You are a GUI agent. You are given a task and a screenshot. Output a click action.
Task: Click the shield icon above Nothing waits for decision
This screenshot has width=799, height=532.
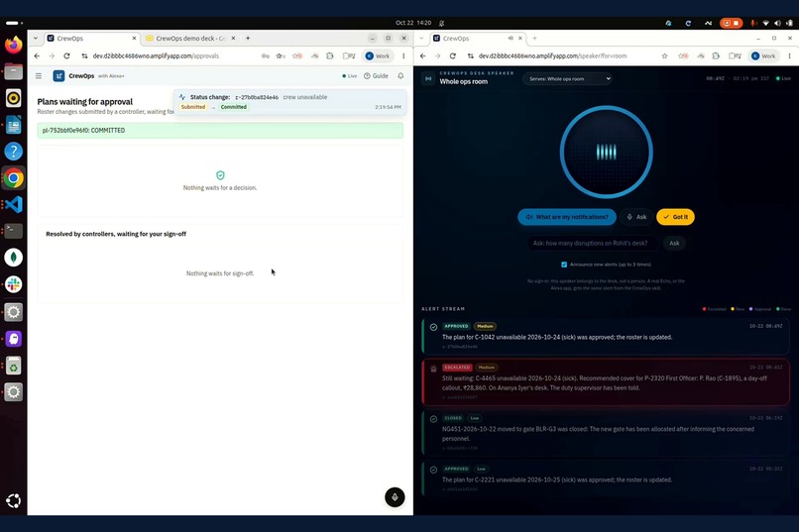click(220, 175)
